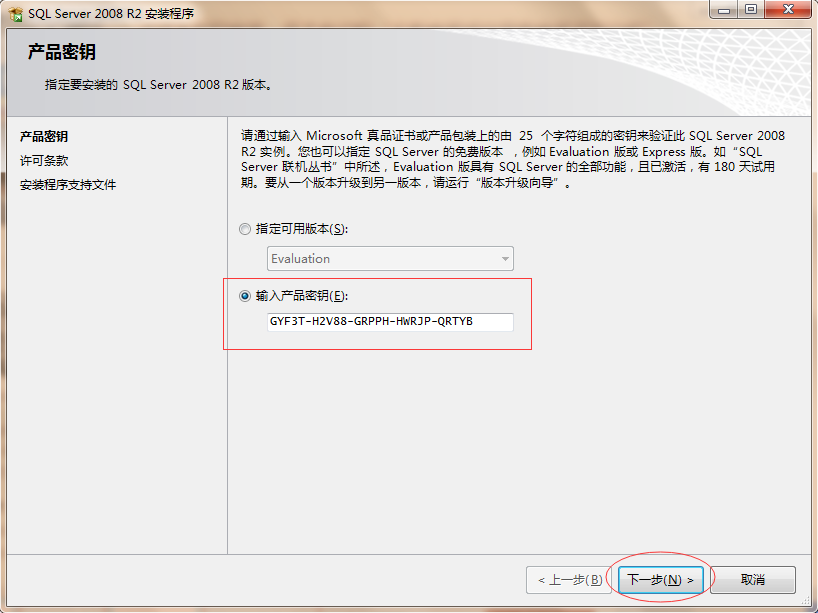The width and height of the screenshot is (818, 613).
Task: Select the 指定可用版本(S) radio button
Action: [245, 229]
